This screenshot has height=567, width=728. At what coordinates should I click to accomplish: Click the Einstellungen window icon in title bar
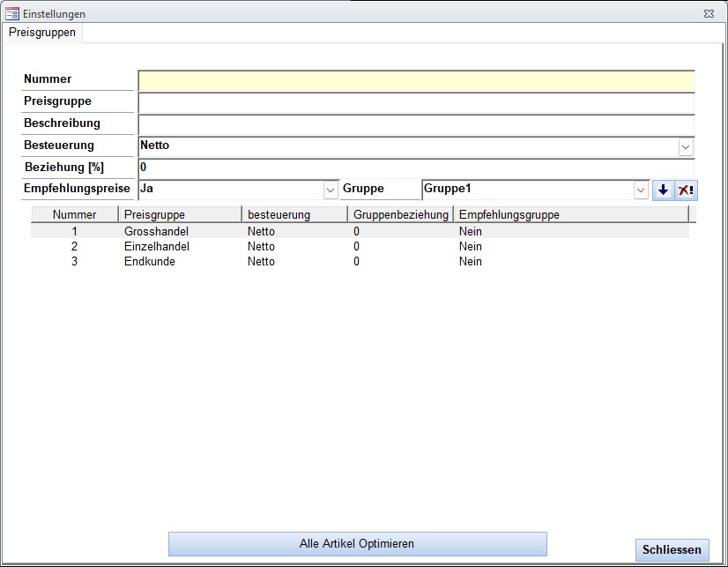pyautogui.click(x=12, y=14)
